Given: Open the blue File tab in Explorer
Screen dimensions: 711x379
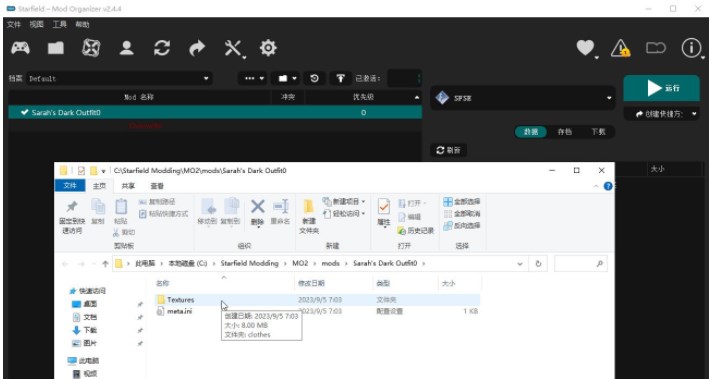Looking at the screenshot, I should [x=70, y=185].
